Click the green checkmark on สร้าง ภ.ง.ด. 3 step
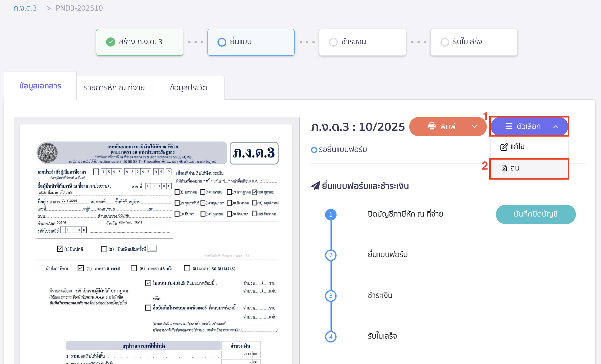Viewport: 601px width, 364px height. pyautogui.click(x=111, y=42)
